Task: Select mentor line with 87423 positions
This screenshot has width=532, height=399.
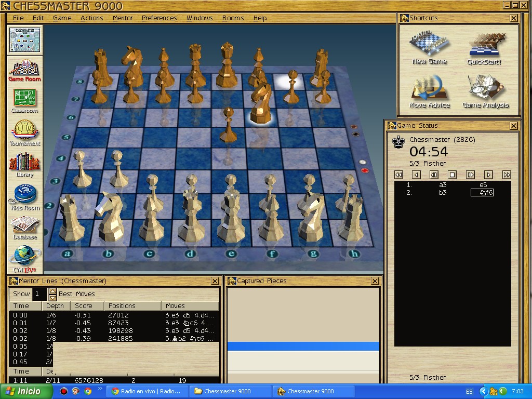Action: point(114,323)
